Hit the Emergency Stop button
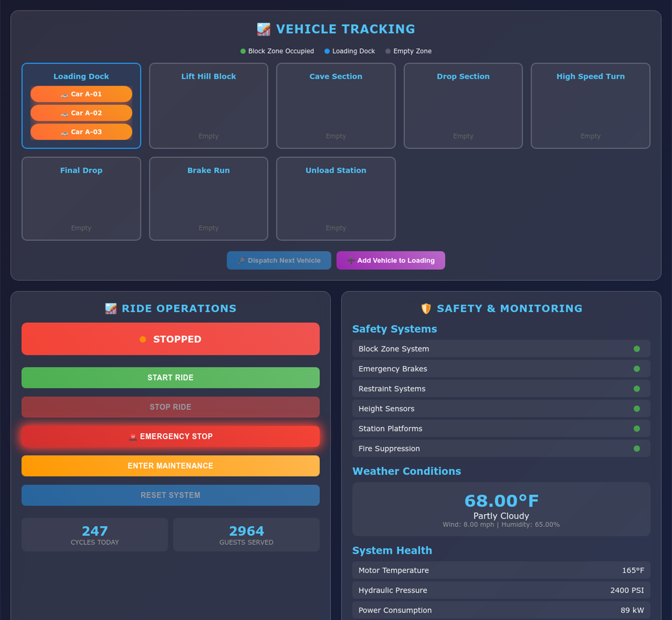Image resolution: width=672 pixels, height=620 pixels. (170, 436)
